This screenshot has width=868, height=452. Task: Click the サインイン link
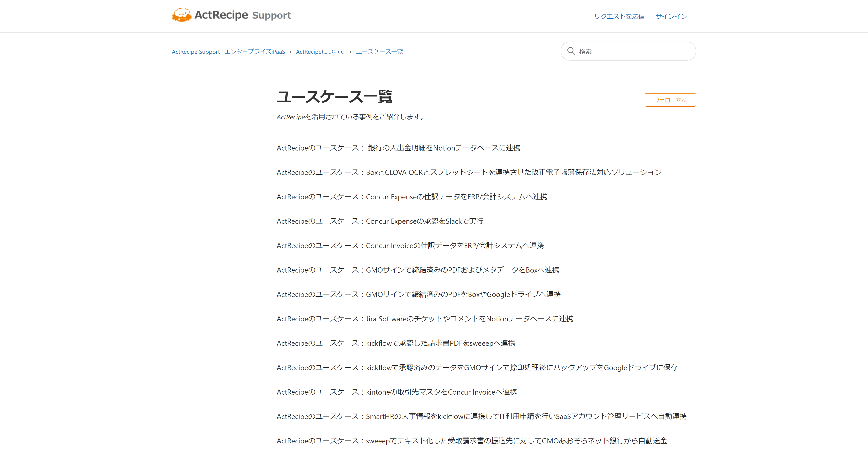pyautogui.click(x=671, y=16)
